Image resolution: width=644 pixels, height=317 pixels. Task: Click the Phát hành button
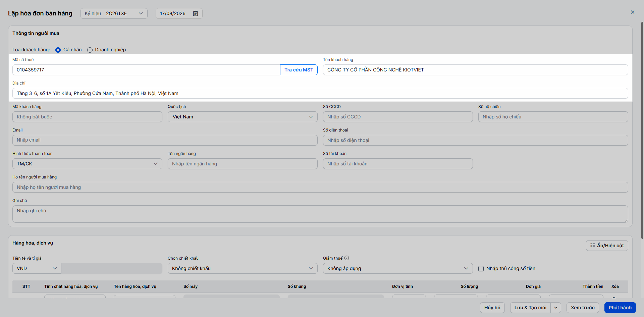coord(620,308)
